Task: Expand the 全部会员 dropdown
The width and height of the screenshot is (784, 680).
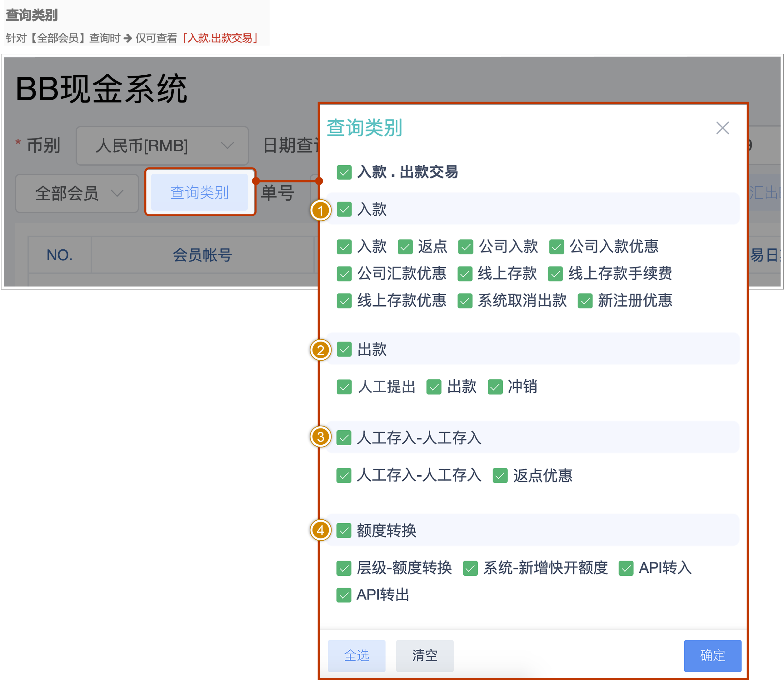Action: pyautogui.click(x=77, y=193)
